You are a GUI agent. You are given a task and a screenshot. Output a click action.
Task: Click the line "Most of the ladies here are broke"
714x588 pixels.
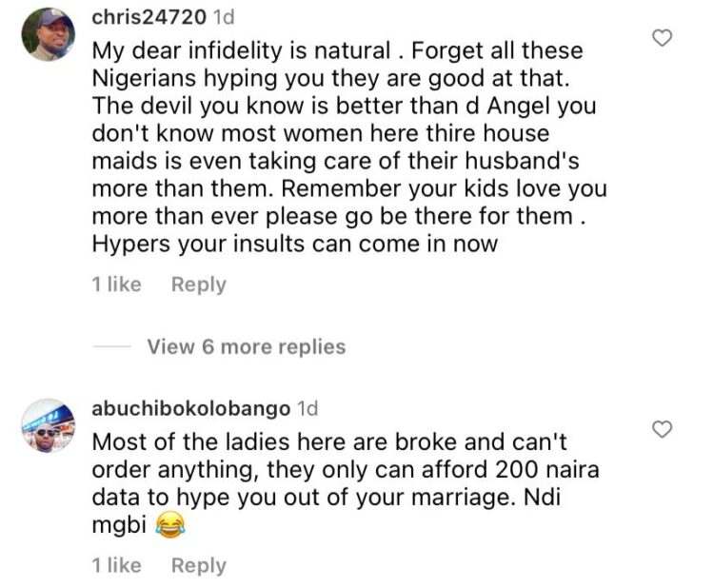click(x=276, y=442)
